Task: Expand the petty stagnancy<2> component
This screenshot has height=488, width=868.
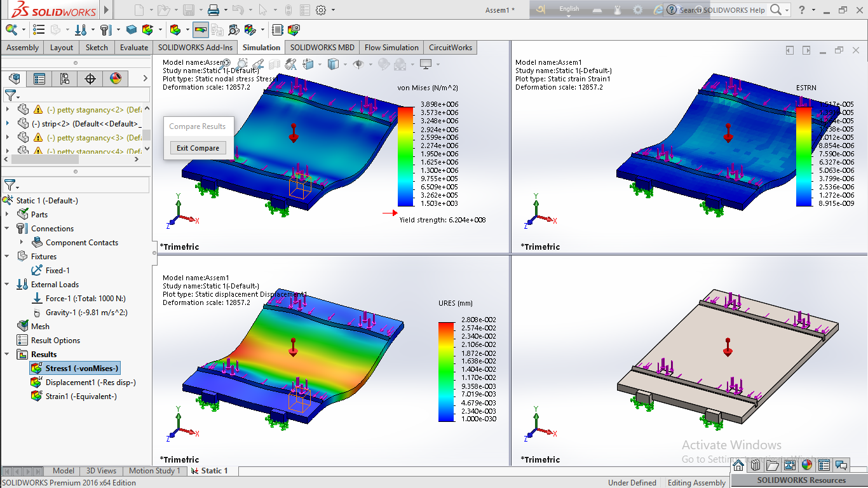Action: (x=8, y=109)
